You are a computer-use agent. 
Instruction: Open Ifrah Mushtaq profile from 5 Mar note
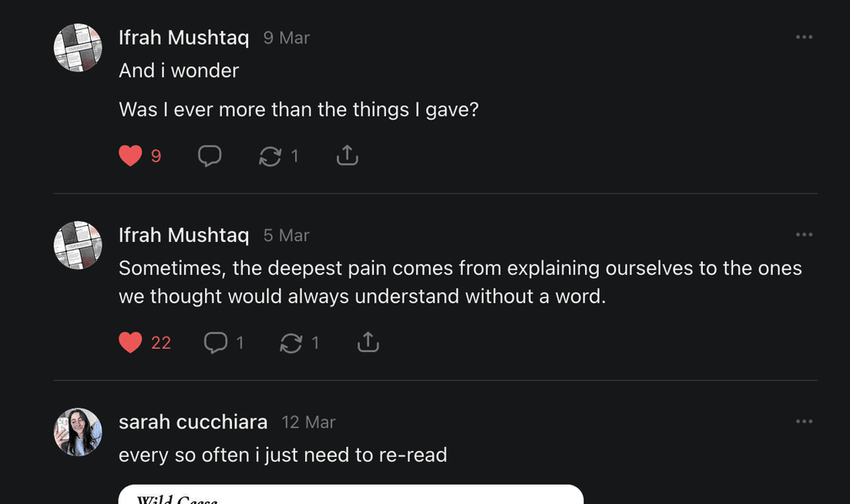click(184, 235)
